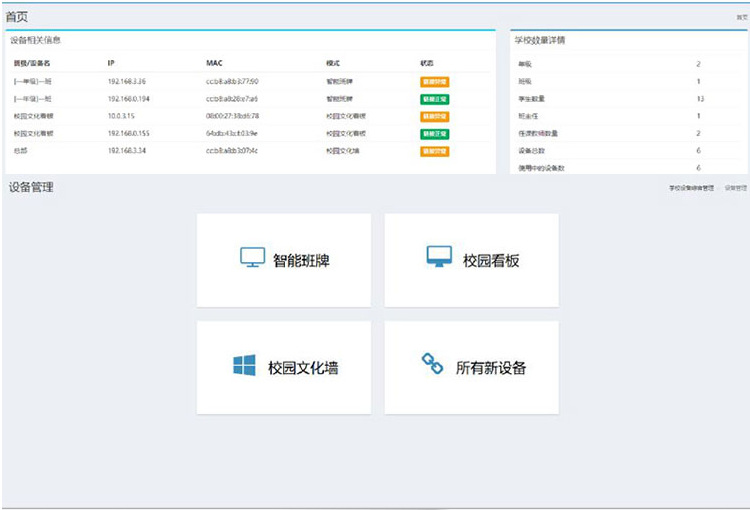This screenshot has height=510, width=750.
Task: Click 智能班牌 mode cell in 192.168.3.36 row
Action: [x=340, y=81]
